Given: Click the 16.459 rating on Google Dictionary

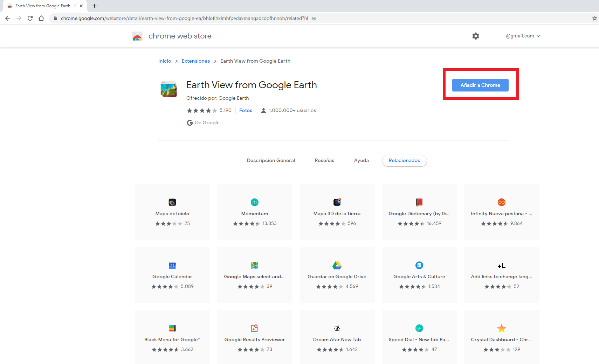Looking at the screenshot, I should pyautogui.click(x=434, y=223).
